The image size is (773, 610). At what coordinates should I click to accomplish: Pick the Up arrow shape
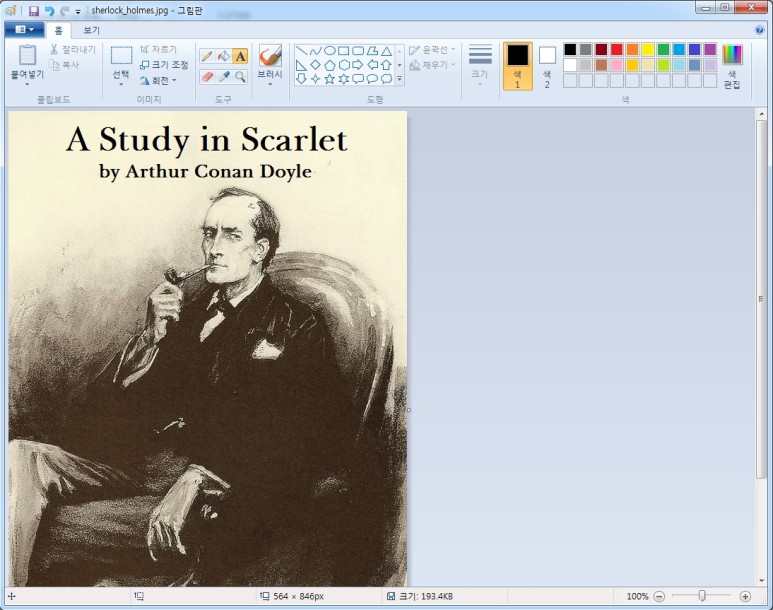coord(387,65)
